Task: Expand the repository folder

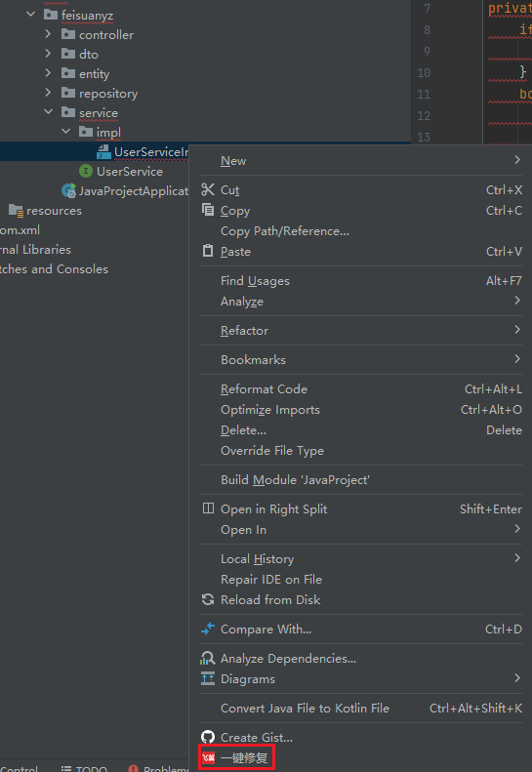Action: point(48,92)
